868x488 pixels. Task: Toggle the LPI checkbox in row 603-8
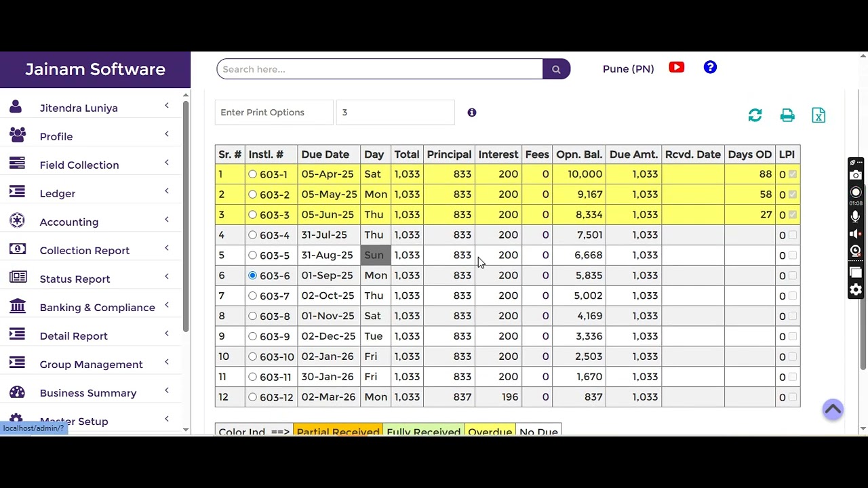pos(793,316)
